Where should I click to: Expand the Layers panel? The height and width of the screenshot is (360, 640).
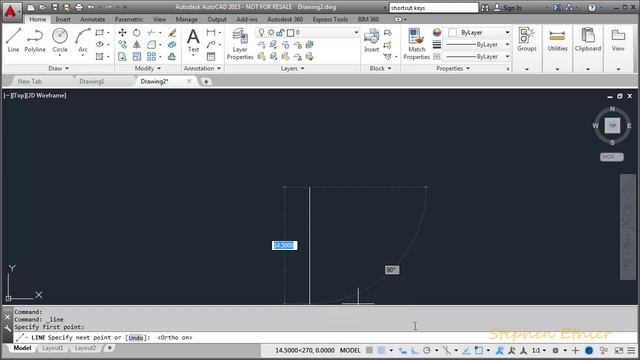[x=292, y=69]
